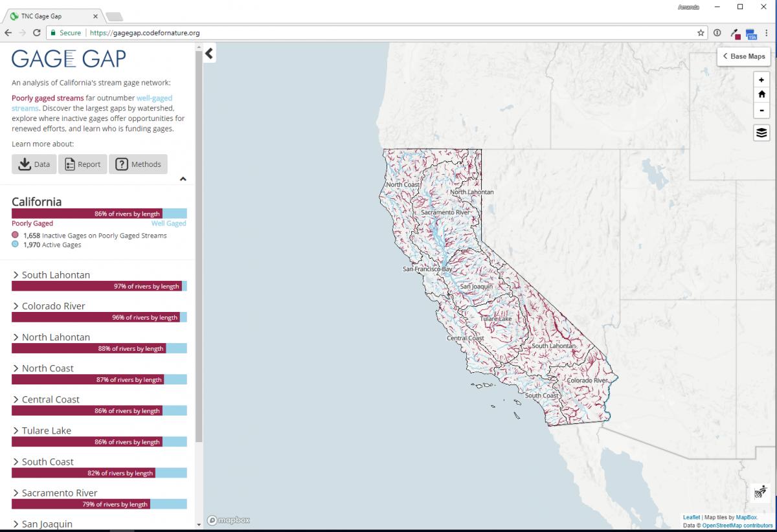This screenshot has width=777, height=532.
Task: Click California 86% of rivers bar
Action: 99,214
